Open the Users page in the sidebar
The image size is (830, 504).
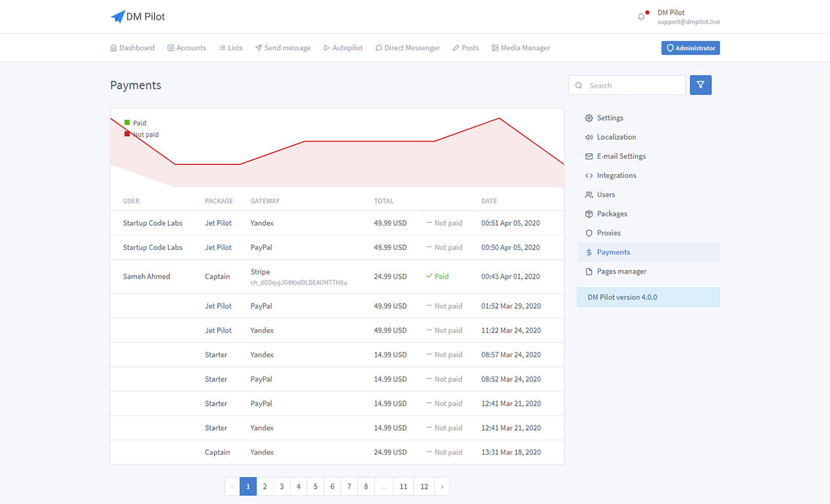coord(648,195)
